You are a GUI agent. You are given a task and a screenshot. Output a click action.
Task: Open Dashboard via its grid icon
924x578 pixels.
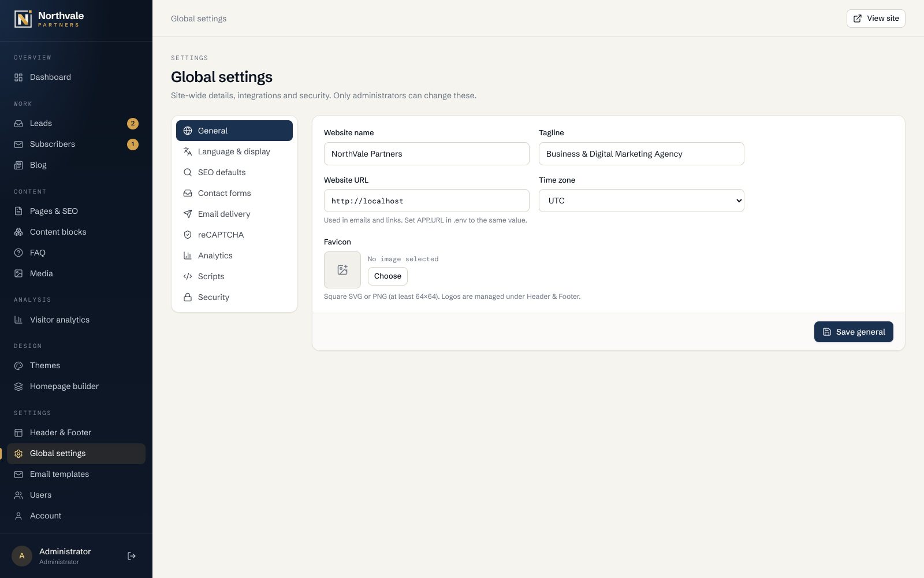(18, 77)
